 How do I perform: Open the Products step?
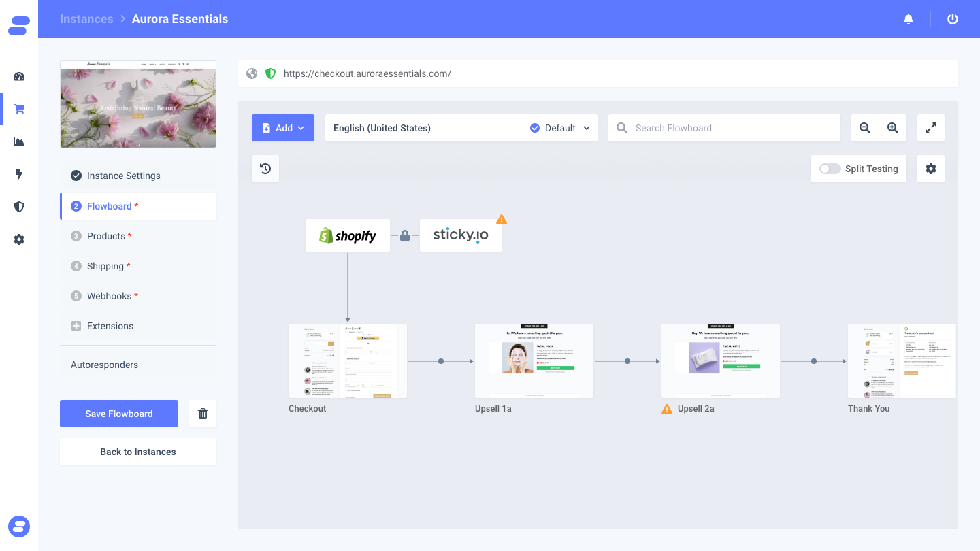(x=138, y=236)
